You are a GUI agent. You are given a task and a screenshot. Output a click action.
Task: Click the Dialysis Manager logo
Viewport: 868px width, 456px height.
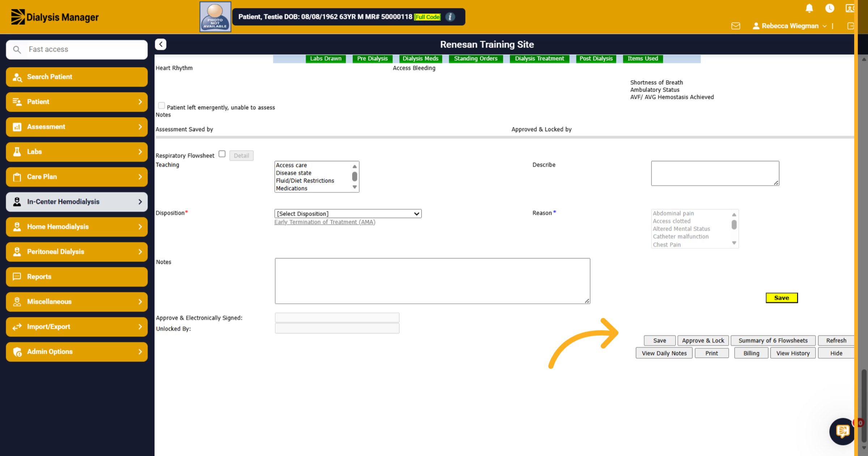click(x=55, y=17)
